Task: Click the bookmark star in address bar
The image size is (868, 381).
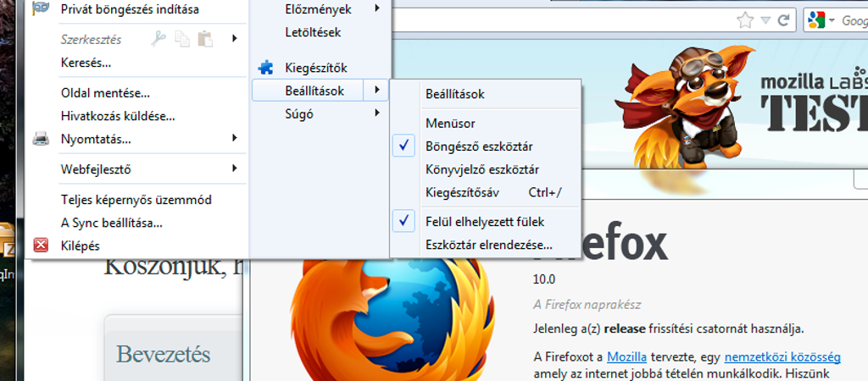Action: point(745,21)
